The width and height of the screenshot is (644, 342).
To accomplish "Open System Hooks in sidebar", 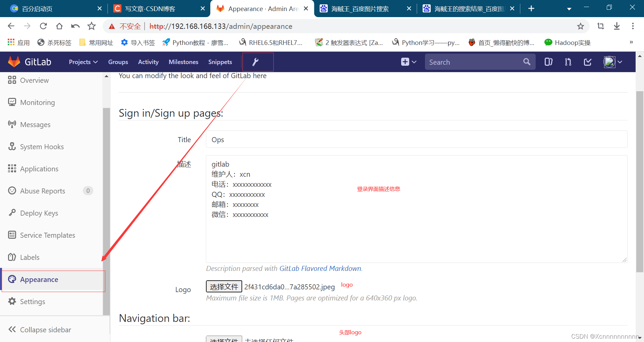I will click(x=36, y=147).
